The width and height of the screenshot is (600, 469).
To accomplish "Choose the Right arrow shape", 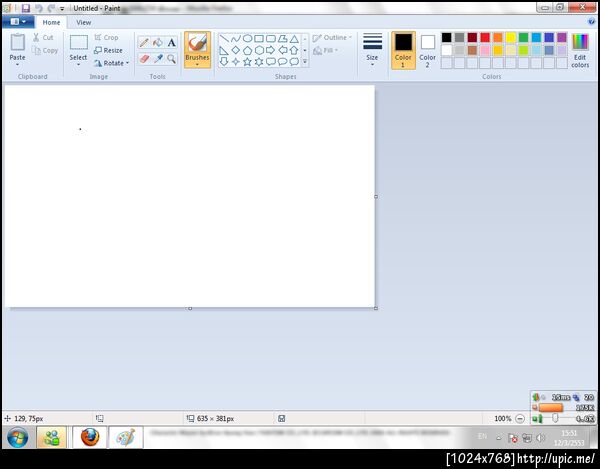I will (x=271, y=50).
